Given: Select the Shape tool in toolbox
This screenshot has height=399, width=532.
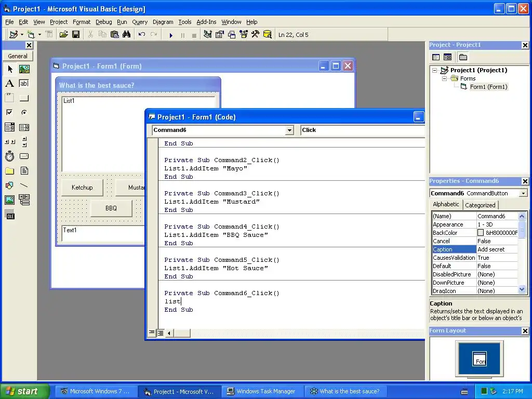Looking at the screenshot, I should click(10, 185).
